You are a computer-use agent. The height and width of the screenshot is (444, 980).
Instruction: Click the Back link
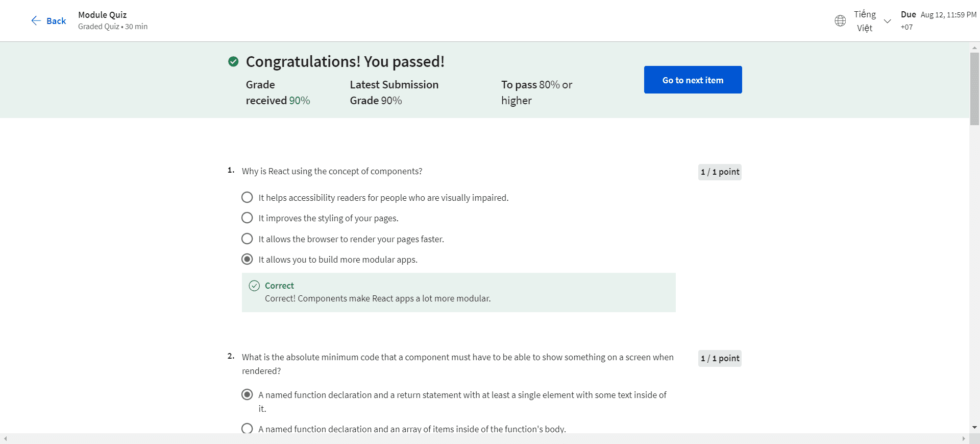tap(56, 21)
